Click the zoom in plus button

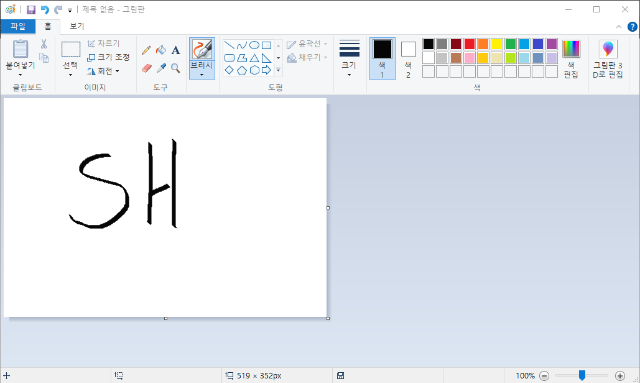[620, 376]
